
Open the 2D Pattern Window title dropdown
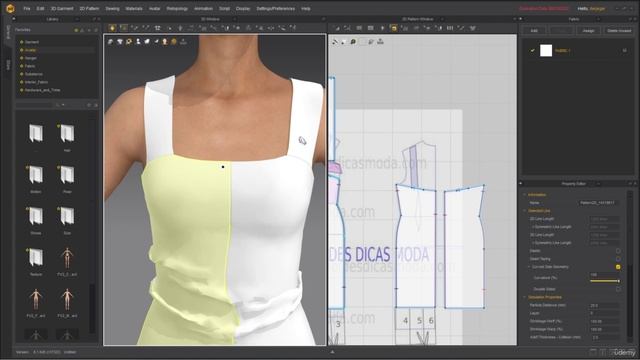point(442,19)
